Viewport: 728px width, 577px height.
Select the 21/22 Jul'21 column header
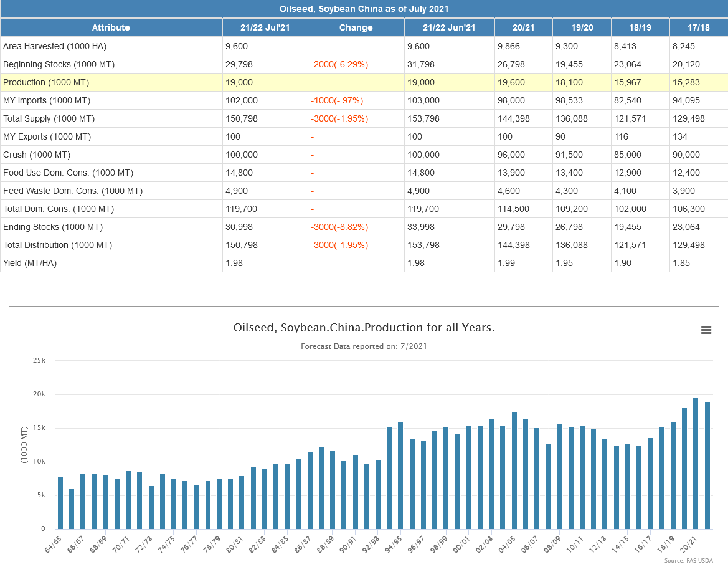(265, 27)
